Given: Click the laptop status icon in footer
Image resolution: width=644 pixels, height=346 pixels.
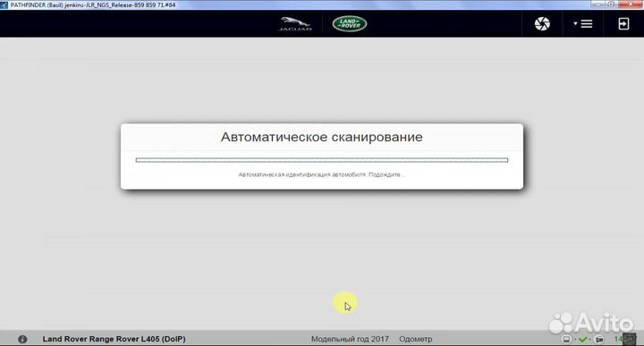Looking at the screenshot, I should pos(566,339).
